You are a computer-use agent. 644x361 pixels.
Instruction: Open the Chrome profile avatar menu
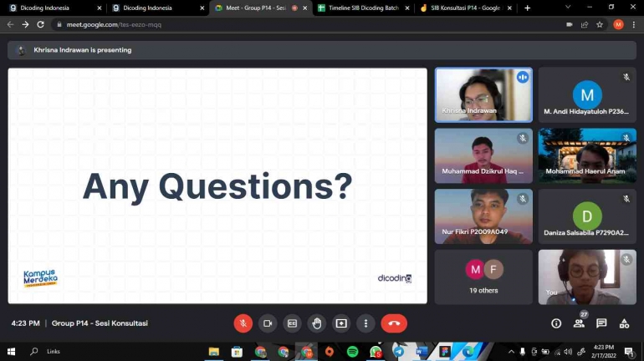618,24
